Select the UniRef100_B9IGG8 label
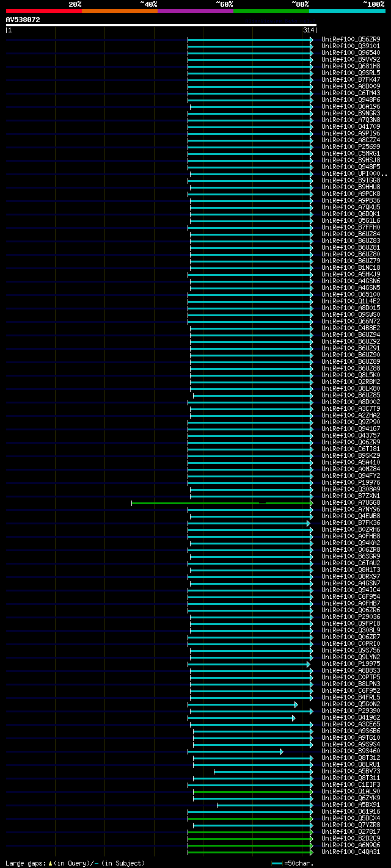The height and width of the screenshot is (868, 391). (x=351, y=180)
